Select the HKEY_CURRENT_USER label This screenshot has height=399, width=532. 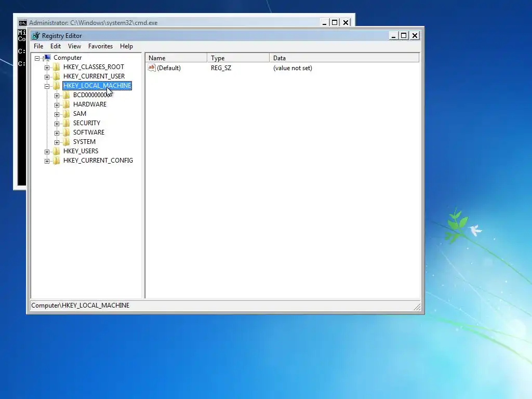94,76
